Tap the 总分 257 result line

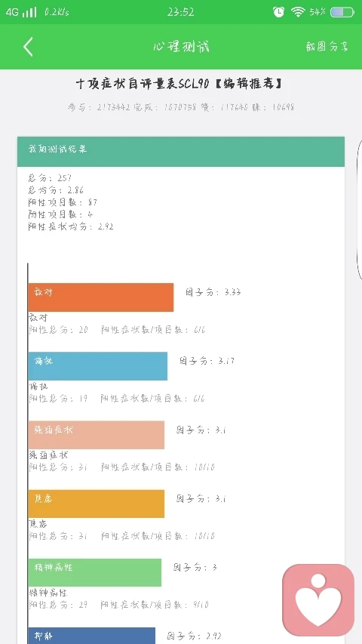point(50,178)
